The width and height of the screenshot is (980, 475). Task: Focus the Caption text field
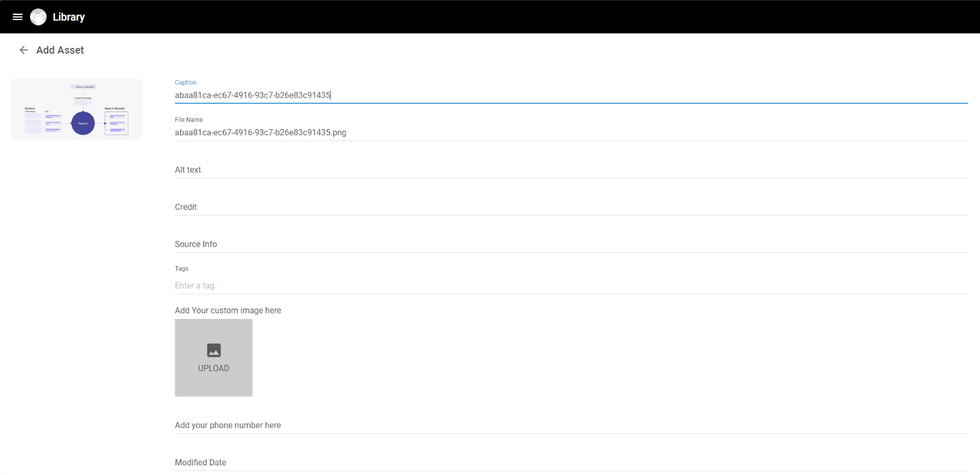click(x=570, y=95)
